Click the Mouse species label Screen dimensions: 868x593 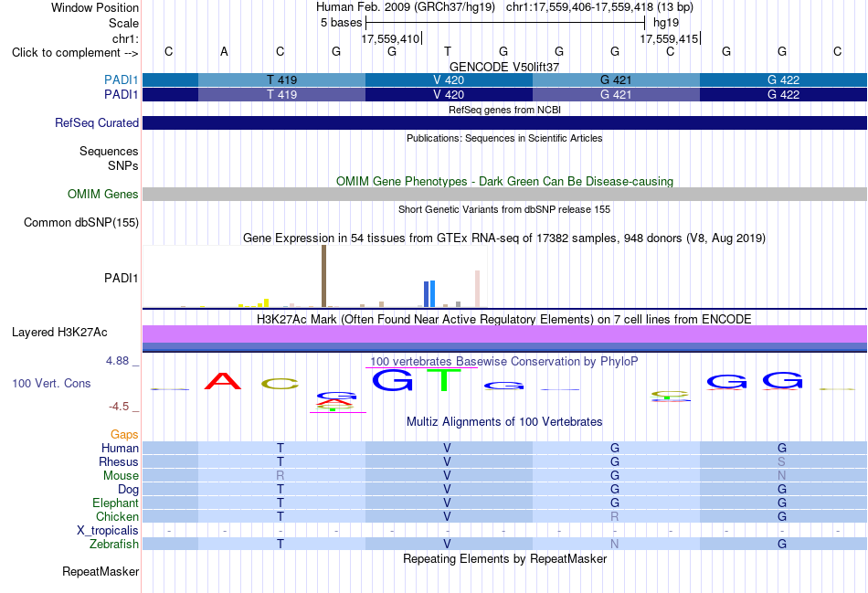[121, 476]
